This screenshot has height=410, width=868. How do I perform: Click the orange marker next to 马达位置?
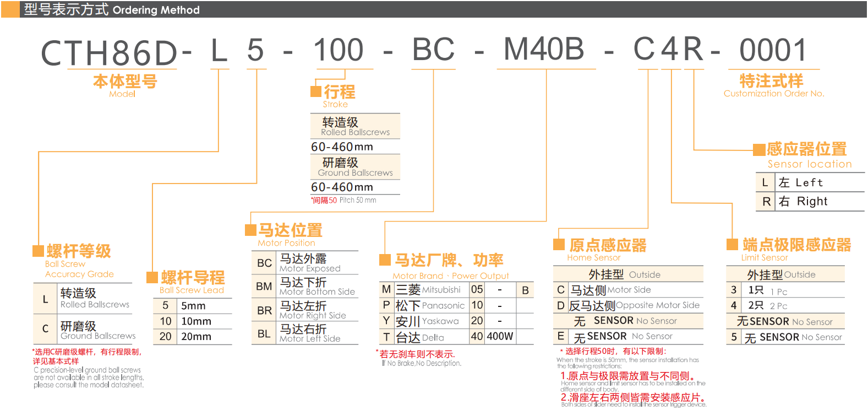(250, 230)
